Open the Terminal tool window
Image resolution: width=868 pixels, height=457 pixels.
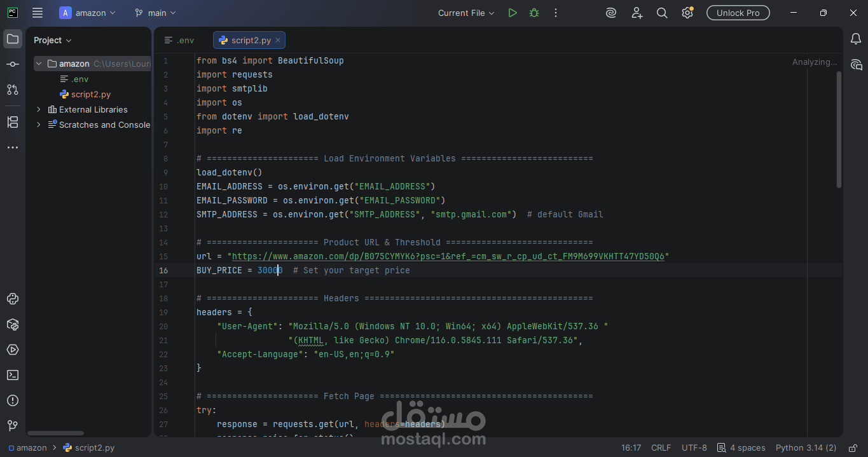12,375
